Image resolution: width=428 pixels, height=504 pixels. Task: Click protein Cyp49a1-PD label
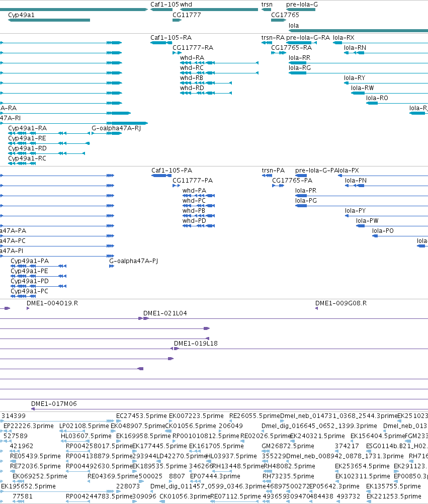(x=30, y=281)
